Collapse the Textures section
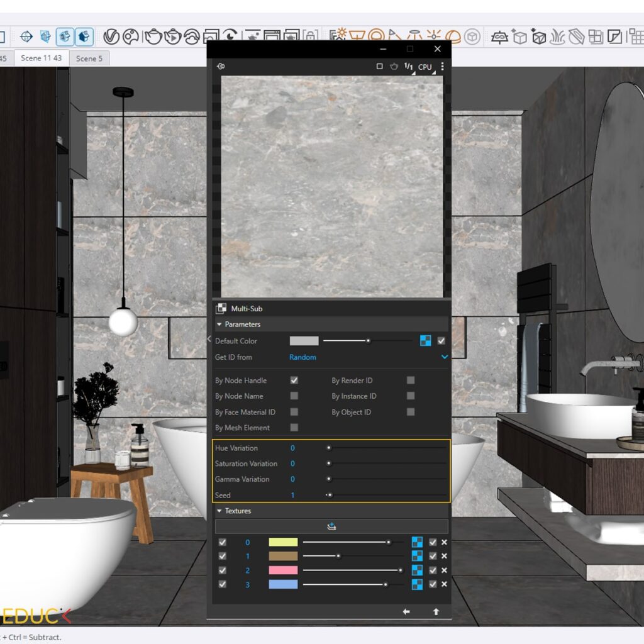644x644 pixels. tap(219, 511)
